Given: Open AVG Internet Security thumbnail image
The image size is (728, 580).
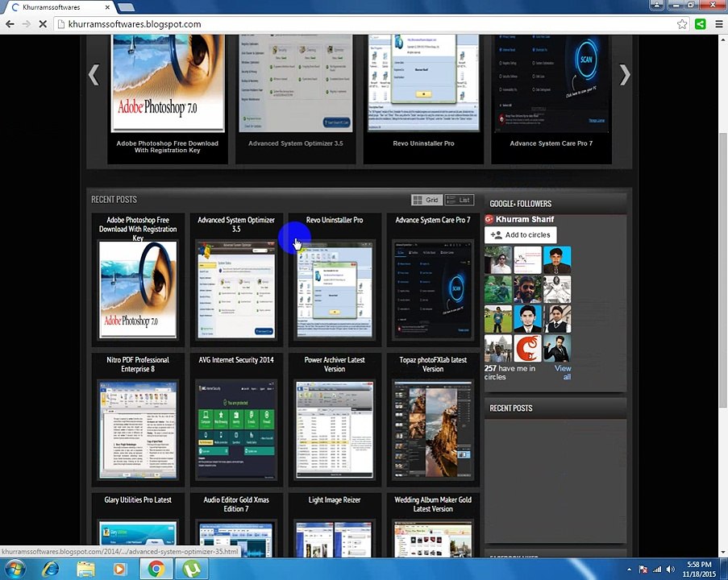Looking at the screenshot, I should 236,429.
